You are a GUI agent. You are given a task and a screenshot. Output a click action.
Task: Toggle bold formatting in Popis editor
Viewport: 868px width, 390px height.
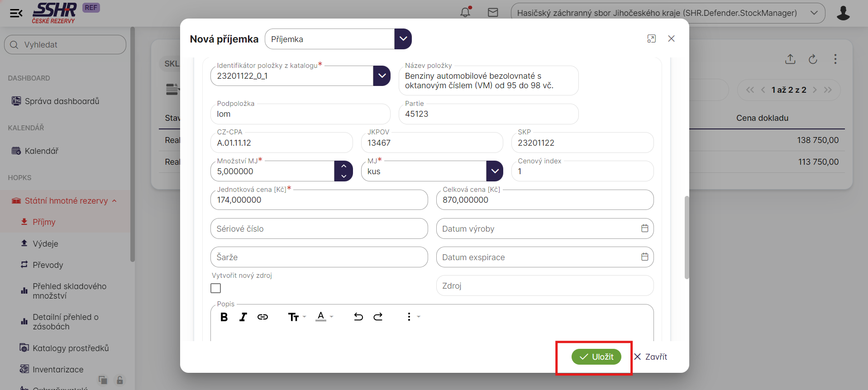224,317
